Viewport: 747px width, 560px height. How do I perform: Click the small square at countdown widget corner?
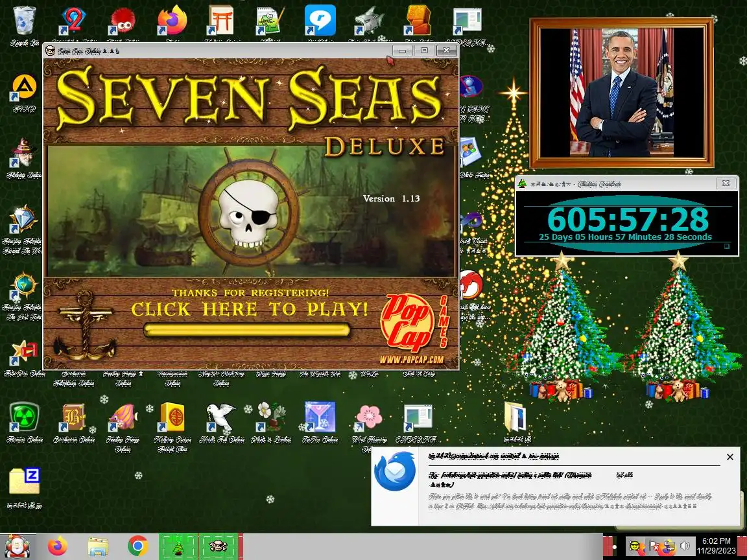[x=726, y=246]
